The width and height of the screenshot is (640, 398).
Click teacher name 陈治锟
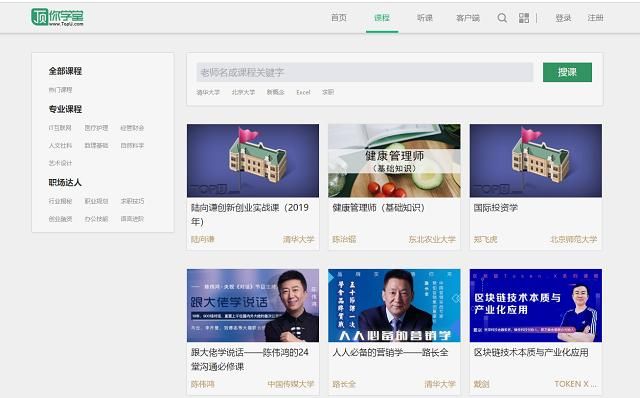pos(344,240)
